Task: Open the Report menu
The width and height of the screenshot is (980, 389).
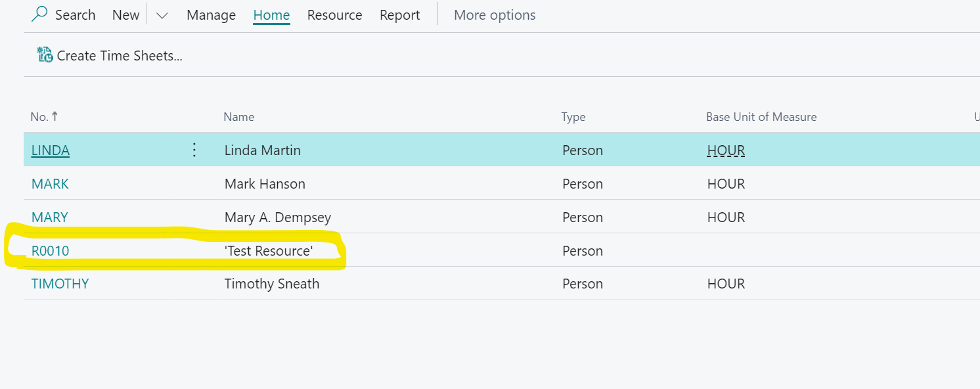Action: [399, 15]
